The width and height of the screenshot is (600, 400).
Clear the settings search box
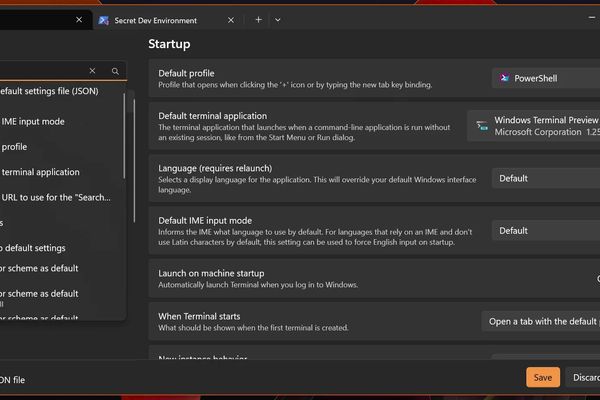(92, 71)
